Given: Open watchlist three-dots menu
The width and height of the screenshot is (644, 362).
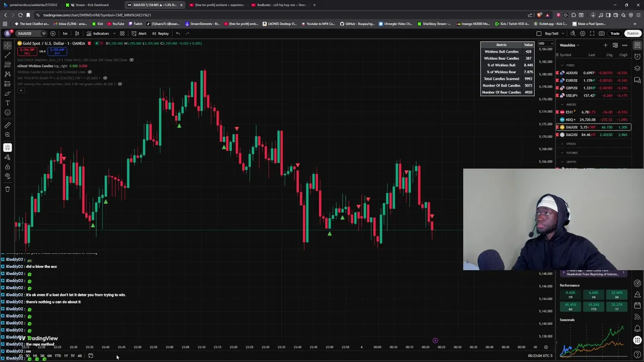Looking at the screenshot, I should (x=625, y=45).
